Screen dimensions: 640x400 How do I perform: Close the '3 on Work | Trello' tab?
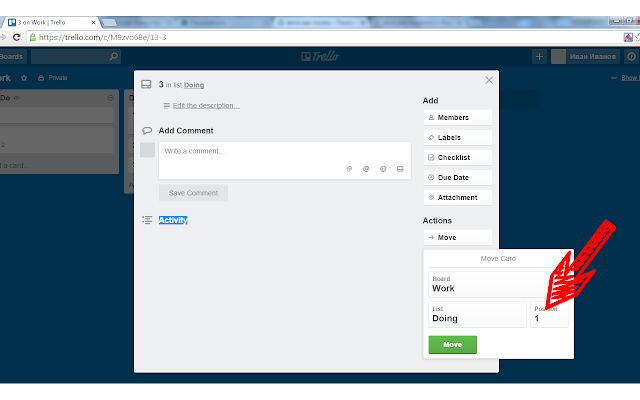[x=93, y=22]
